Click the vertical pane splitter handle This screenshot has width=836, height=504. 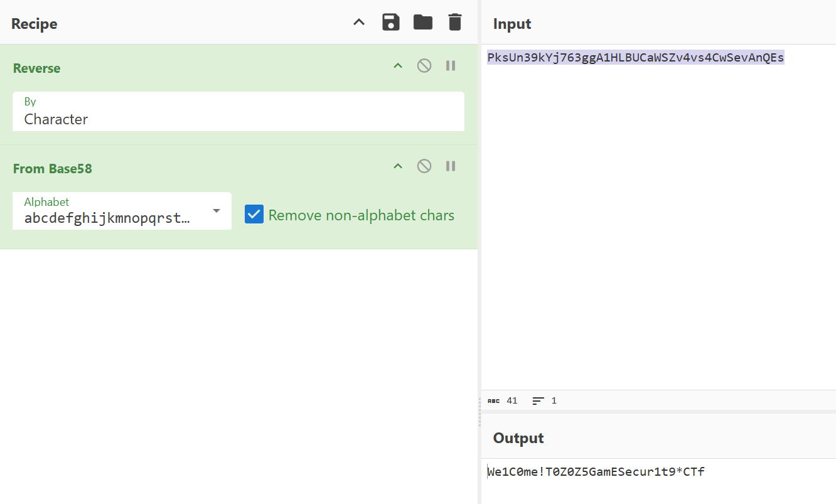[480, 412]
